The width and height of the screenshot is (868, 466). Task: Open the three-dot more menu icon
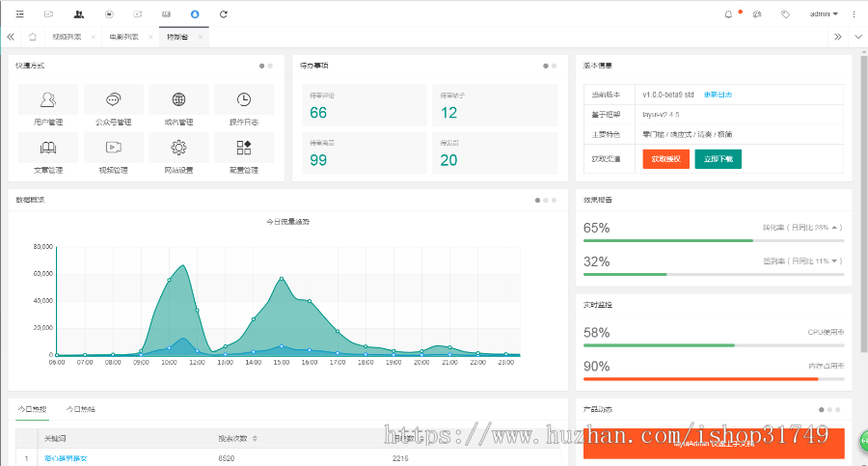tap(854, 14)
